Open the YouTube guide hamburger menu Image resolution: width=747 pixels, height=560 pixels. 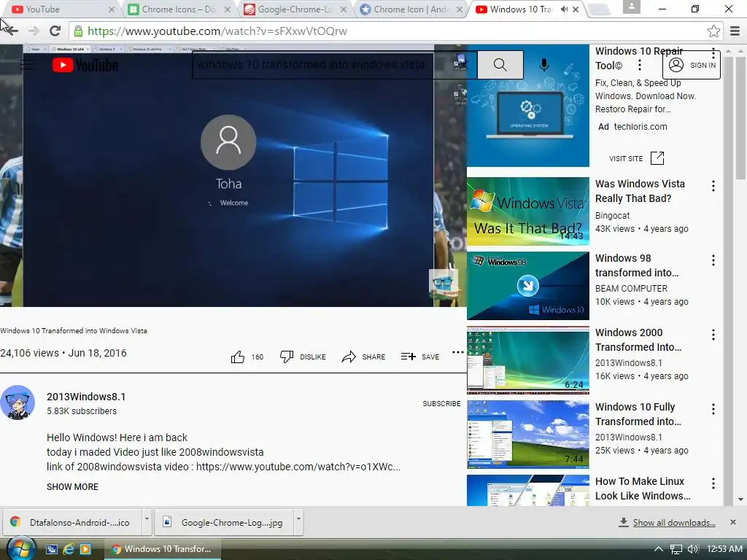click(x=27, y=64)
